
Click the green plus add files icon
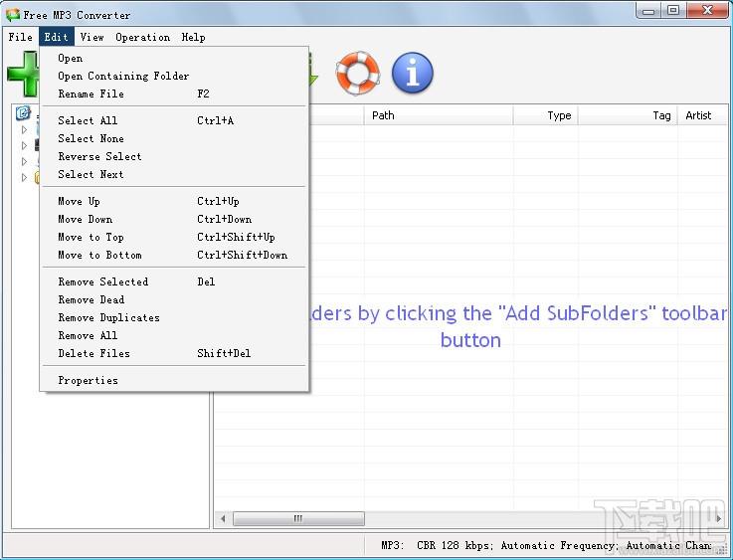23,74
